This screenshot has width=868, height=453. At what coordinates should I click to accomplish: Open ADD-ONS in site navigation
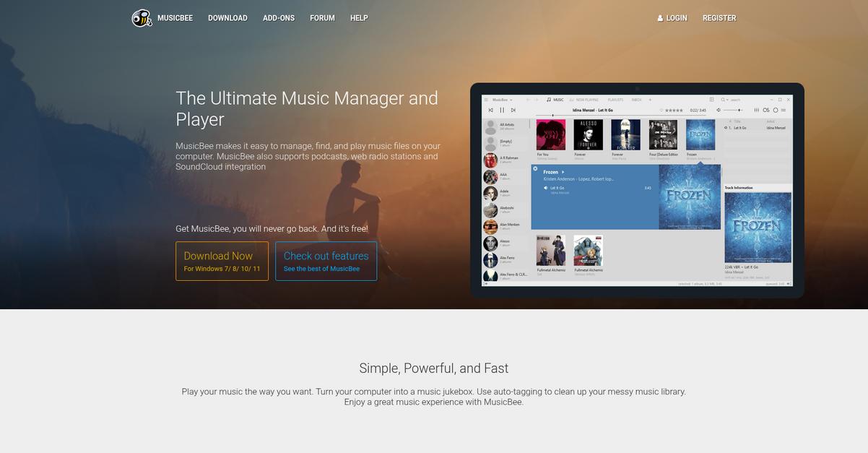pos(279,18)
